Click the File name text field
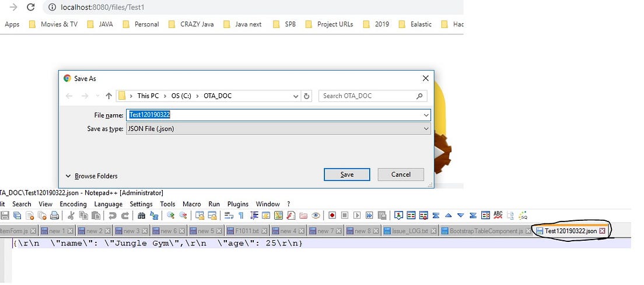Image resolution: width=644 pixels, height=285 pixels. point(278,115)
